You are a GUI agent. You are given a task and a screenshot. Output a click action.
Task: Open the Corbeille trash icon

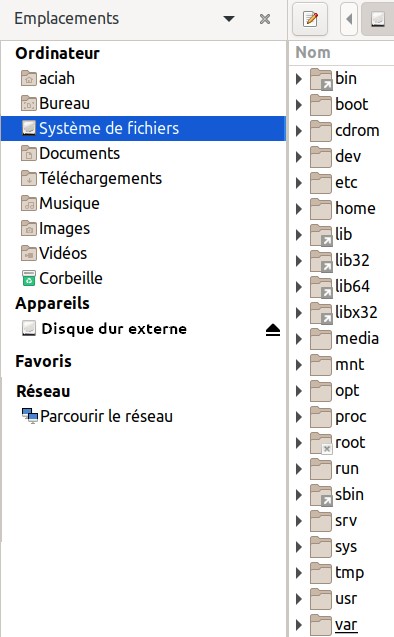(28, 278)
